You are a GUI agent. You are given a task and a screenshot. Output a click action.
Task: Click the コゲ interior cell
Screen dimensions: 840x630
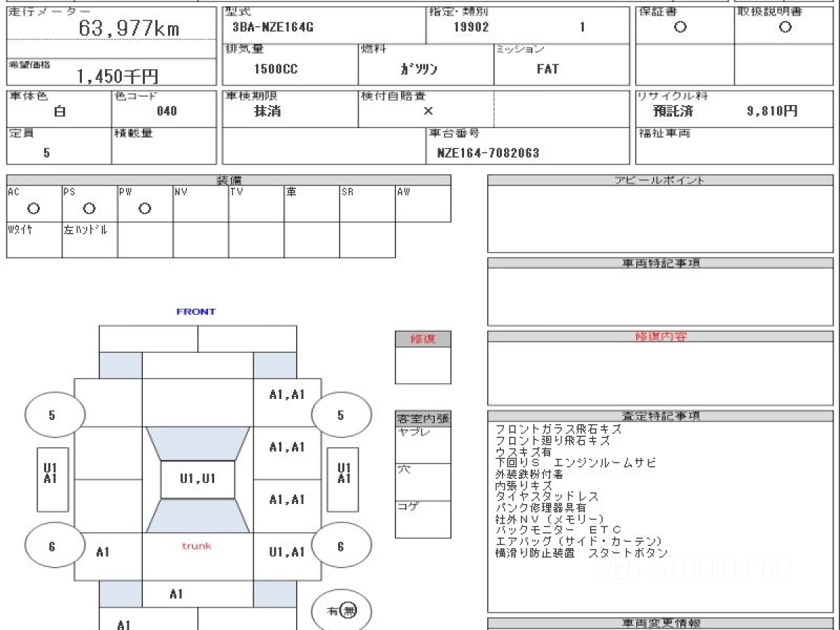pyautogui.click(x=423, y=519)
